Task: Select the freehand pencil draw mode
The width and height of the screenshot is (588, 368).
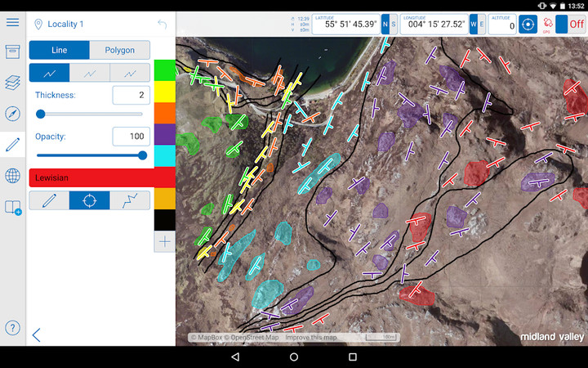Action: coord(49,200)
